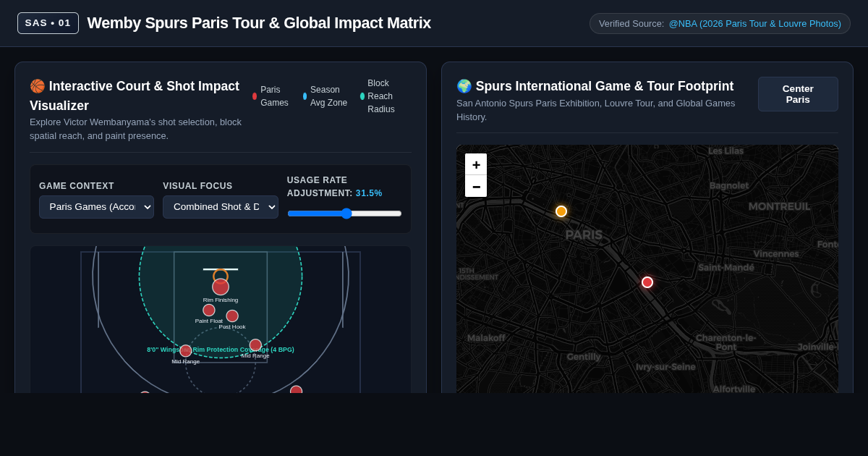Click the Malakoff map label
Screen dimensions: 868x456
[486, 338]
